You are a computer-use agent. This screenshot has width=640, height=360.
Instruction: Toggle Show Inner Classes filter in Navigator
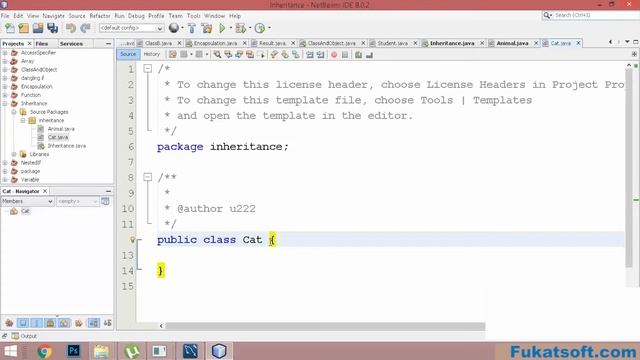click(x=64, y=323)
